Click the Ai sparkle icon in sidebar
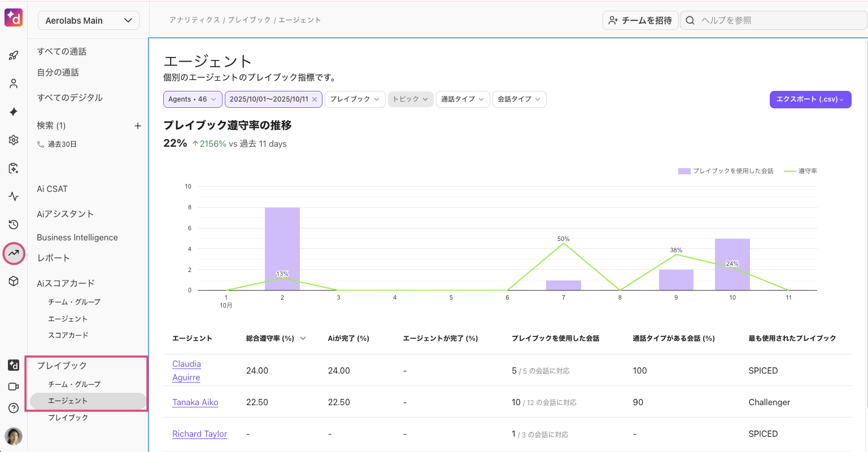 [14, 112]
